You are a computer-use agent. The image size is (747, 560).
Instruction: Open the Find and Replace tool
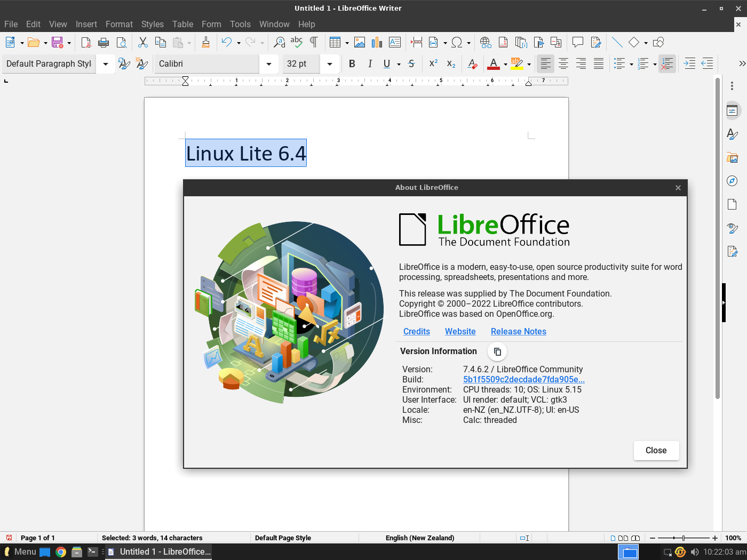click(x=279, y=42)
